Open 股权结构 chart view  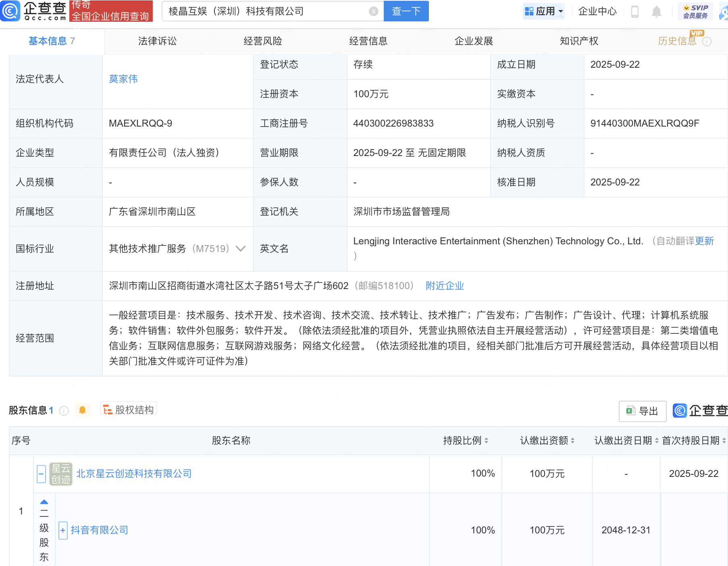point(129,410)
